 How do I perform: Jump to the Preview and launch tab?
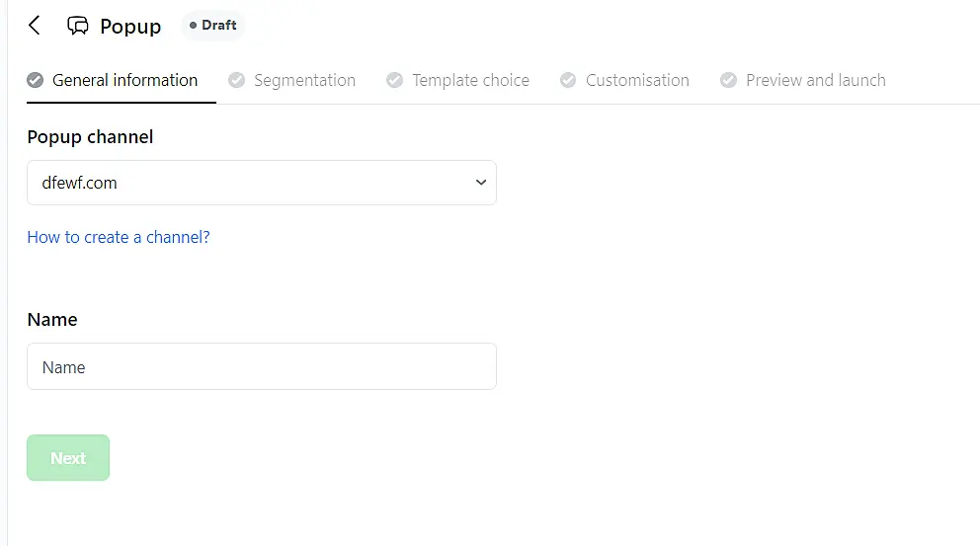click(815, 80)
